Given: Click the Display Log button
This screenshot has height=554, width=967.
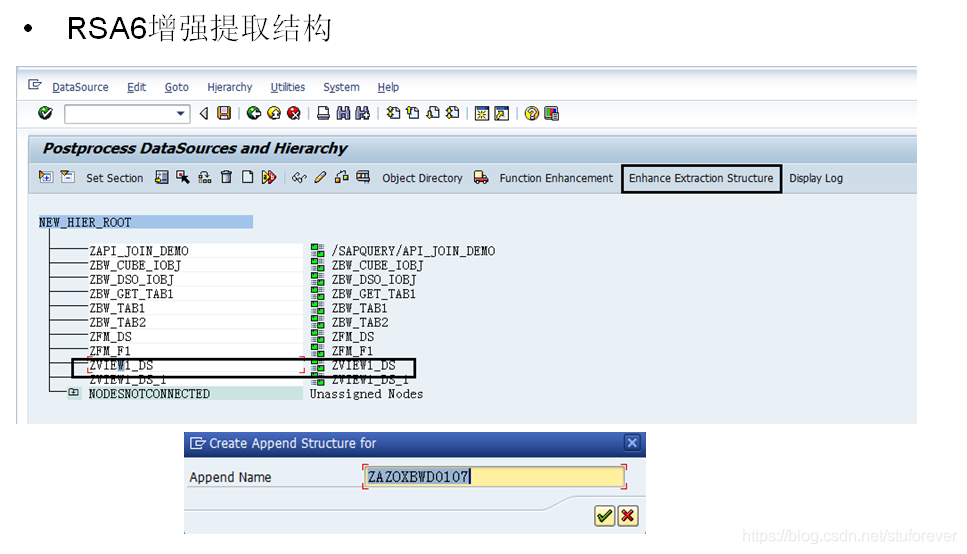Looking at the screenshot, I should click(x=816, y=178).
